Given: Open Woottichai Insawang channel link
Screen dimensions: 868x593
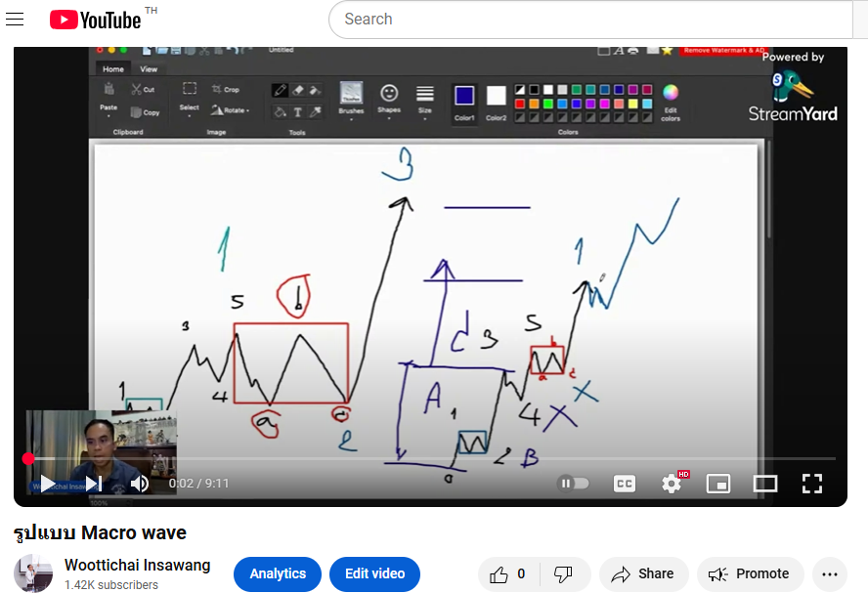Looking at the screenshot, I should 137,565.
